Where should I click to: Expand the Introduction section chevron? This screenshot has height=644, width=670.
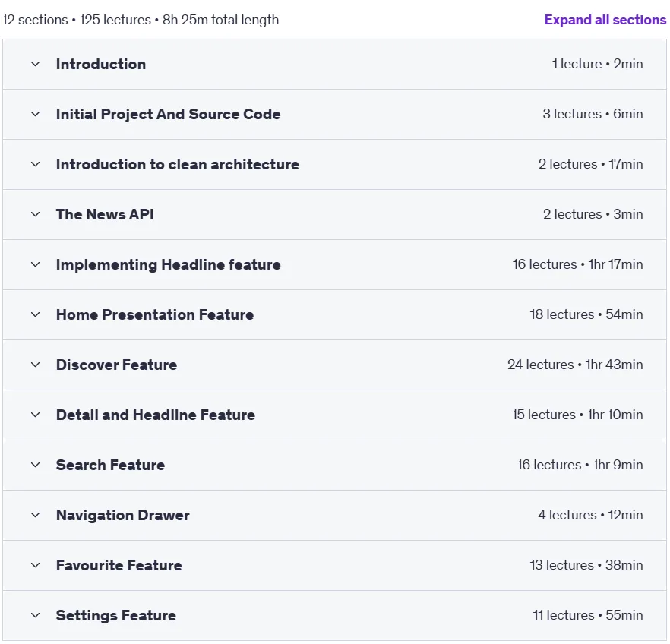36,64
